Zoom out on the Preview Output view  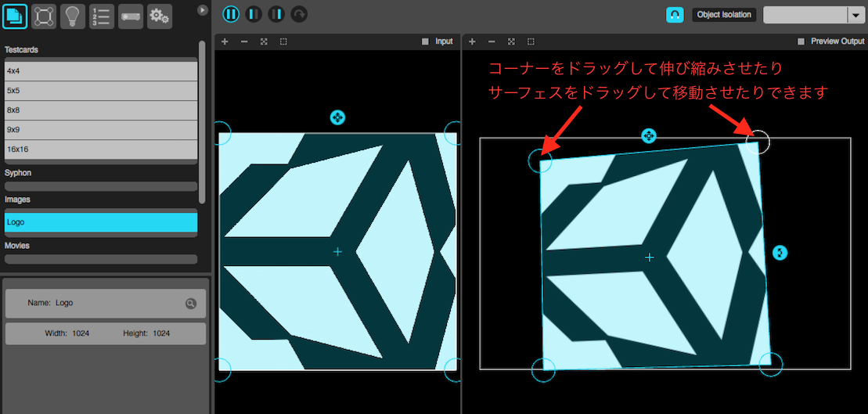[492, 41]
